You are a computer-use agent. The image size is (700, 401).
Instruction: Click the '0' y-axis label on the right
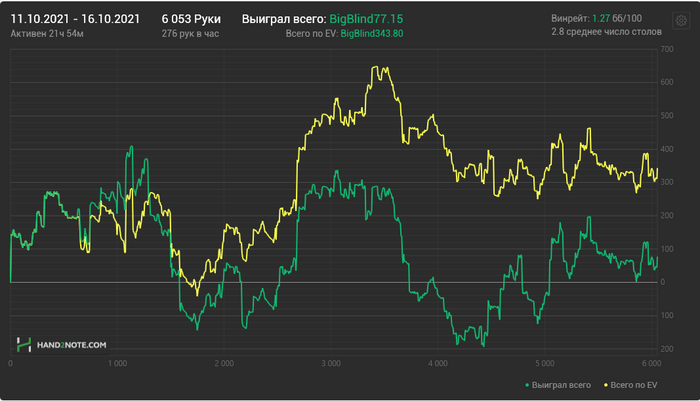pyautogui.click(x=662, y=282)
